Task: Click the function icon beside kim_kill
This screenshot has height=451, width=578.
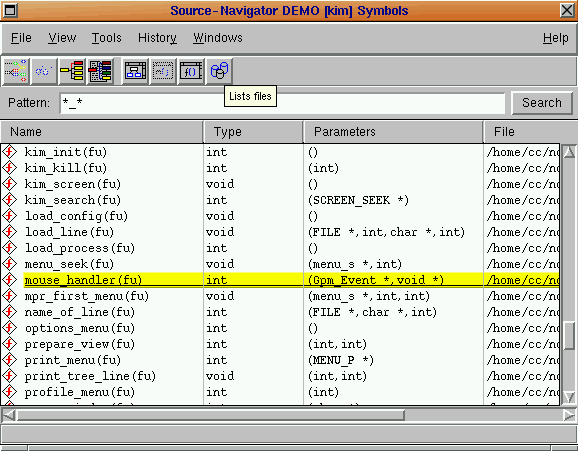Action: coord(10,168)
